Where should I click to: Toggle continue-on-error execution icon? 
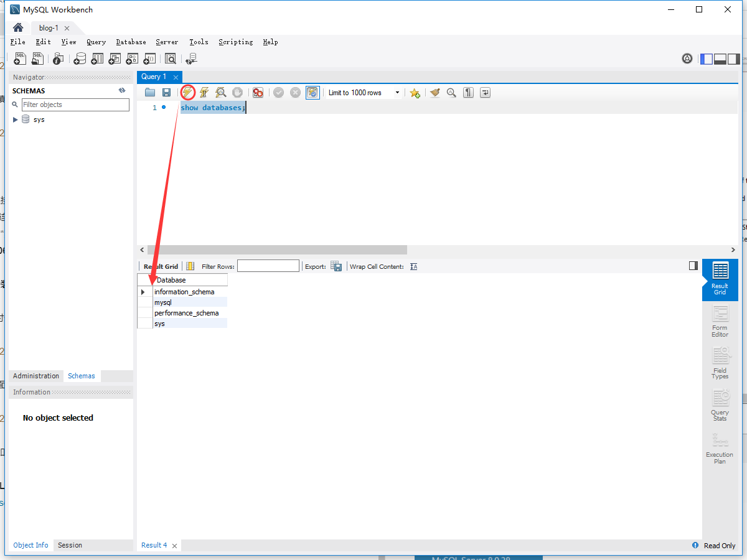[x=258, y=93]
